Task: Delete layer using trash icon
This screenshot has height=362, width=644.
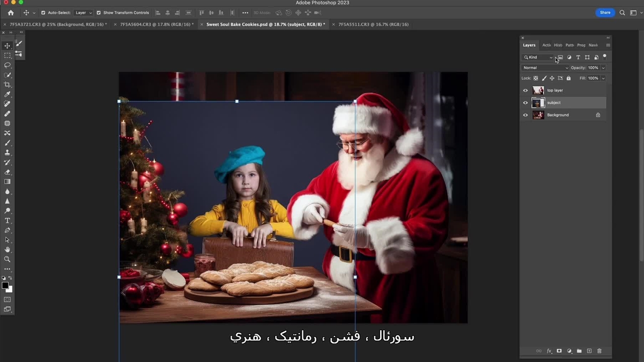Action: [x=599, y=351]
